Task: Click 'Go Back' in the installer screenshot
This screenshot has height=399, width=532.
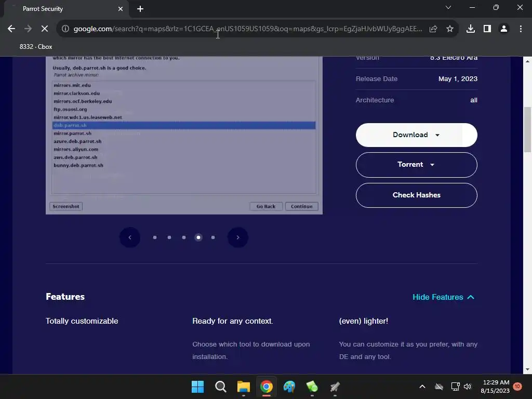Action: [266, 206]
